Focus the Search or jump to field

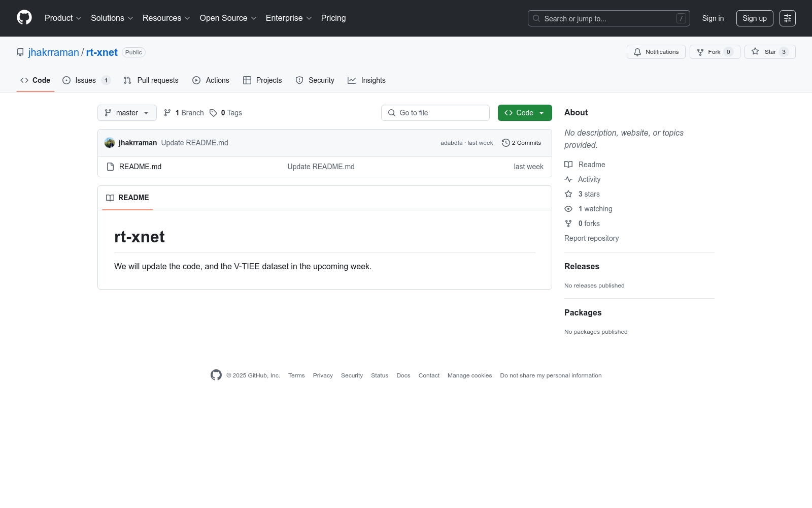click(609, 18)
